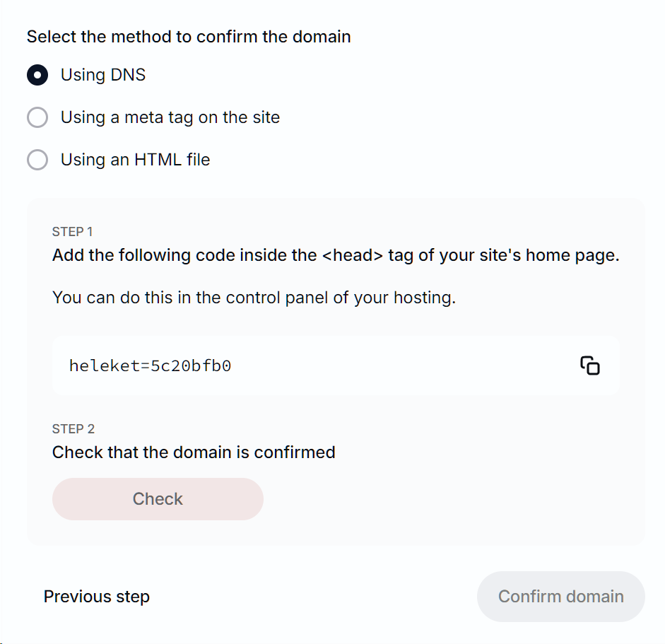
Task: Click the word 'Check' inside the pink button
Action: 158,499
